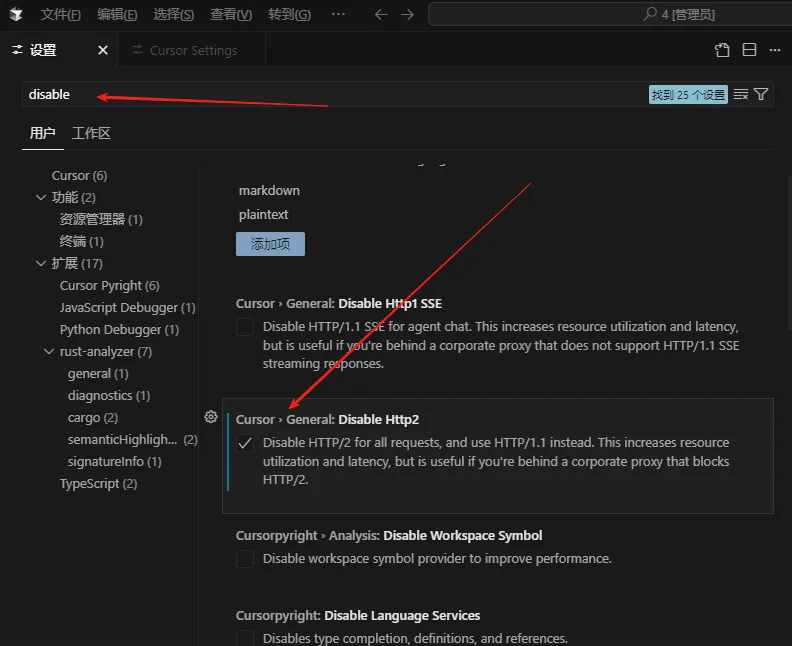Split the editor layout icon

tap(749, 49)
